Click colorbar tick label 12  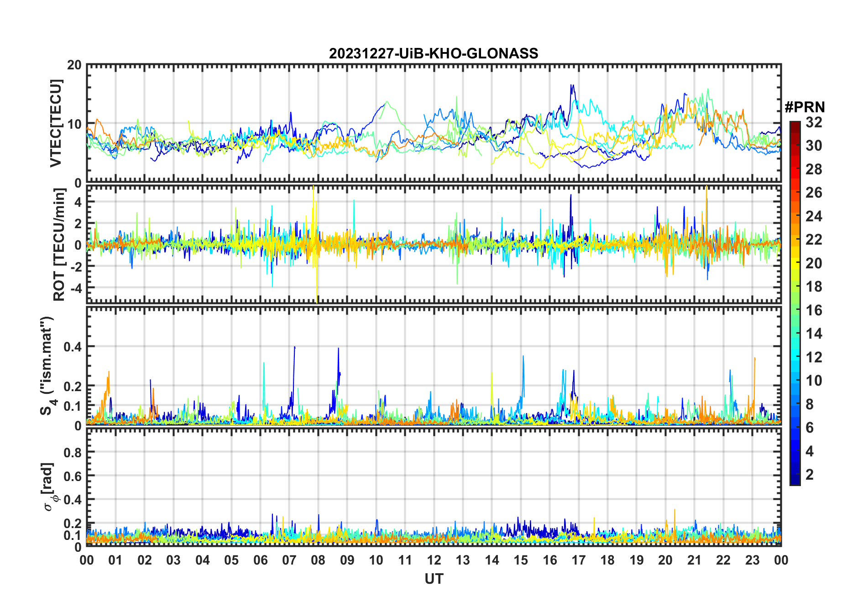pyautogui.click(x=814, y=357)
